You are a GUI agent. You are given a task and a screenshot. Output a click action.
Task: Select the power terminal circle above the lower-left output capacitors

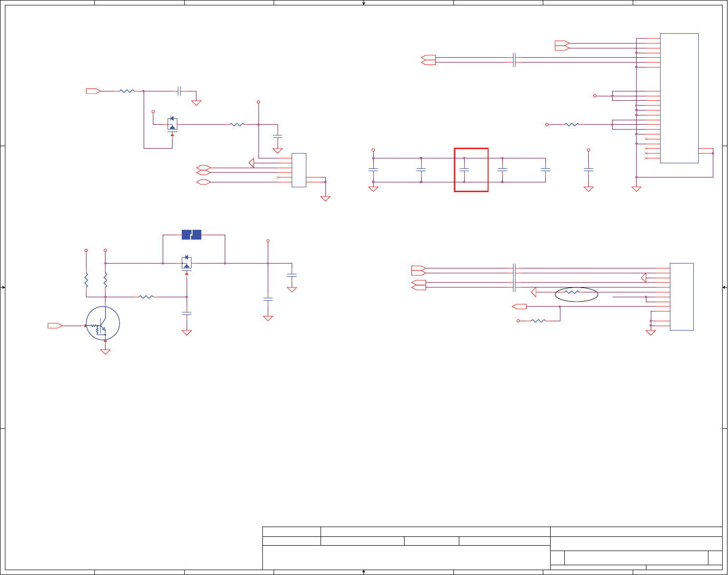click(268, 241)
